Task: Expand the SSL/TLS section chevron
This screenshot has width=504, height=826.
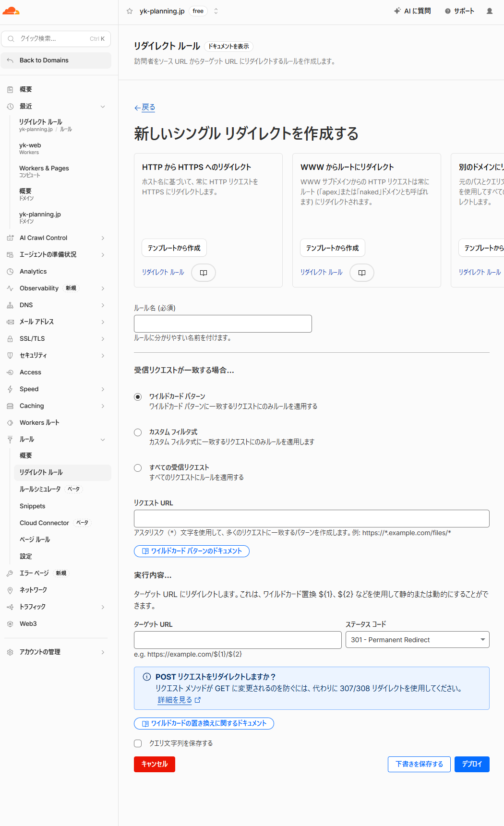Action: [103, 339]
